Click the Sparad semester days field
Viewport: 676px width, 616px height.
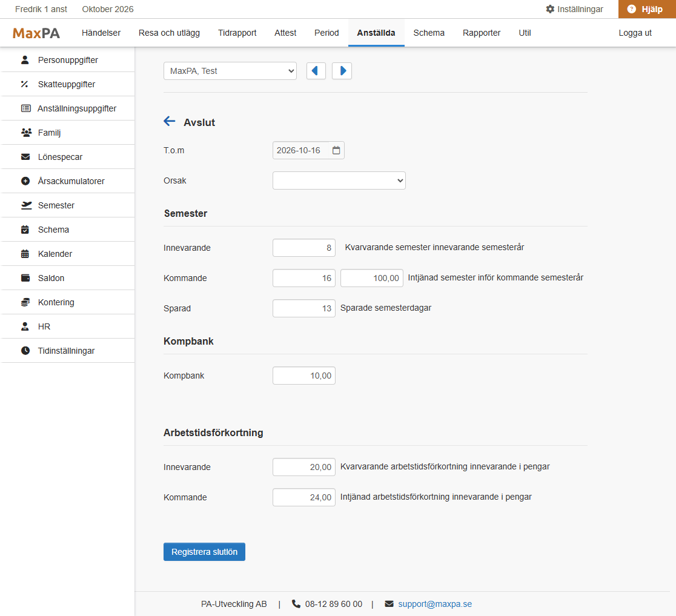click(304, 308)
